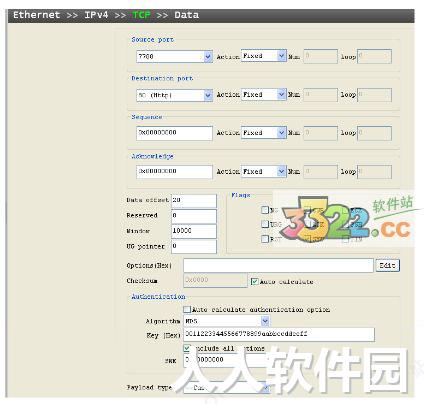Check the URG flag checkbox
This screenshot has width=424, height=404.
pos(265,224)
